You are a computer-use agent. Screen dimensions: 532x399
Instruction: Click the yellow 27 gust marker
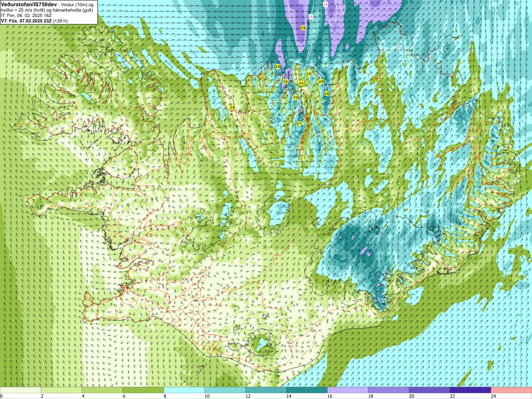coord(299,123)
